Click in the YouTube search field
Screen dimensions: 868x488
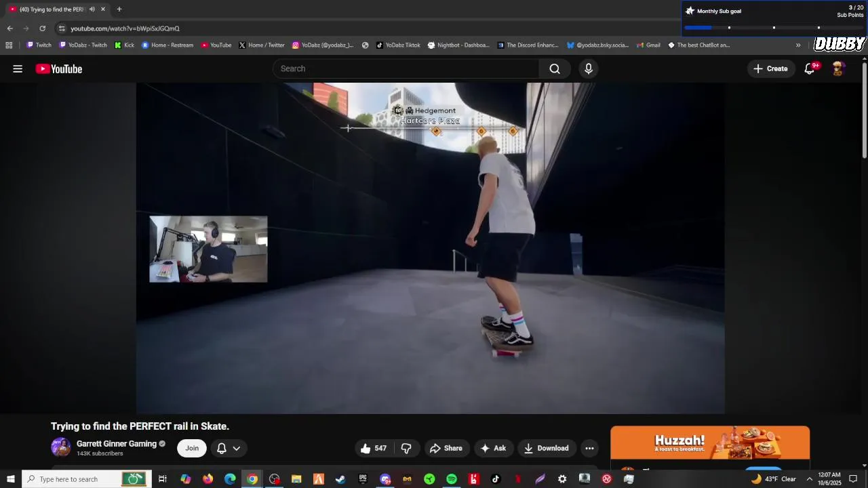pyautogui.click(x=406, y=68)
